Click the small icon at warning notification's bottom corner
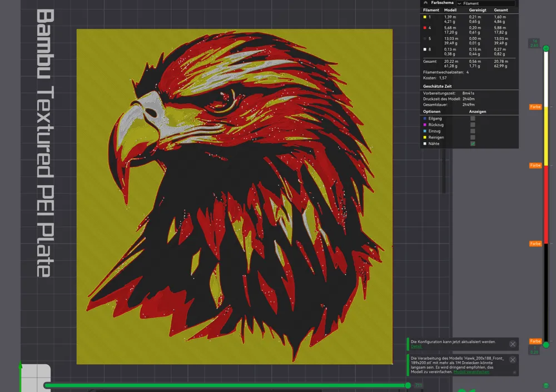 click(514, 372)
